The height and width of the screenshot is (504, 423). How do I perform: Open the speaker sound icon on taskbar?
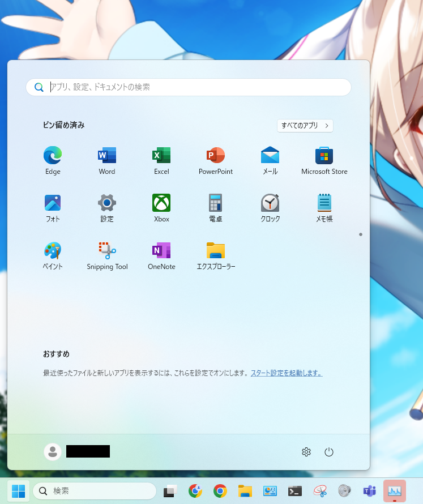tap(344, 491)
